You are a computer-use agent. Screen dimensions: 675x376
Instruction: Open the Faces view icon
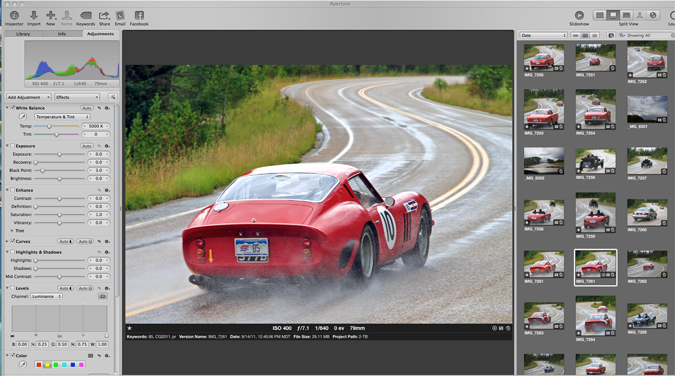coord(640,16)
